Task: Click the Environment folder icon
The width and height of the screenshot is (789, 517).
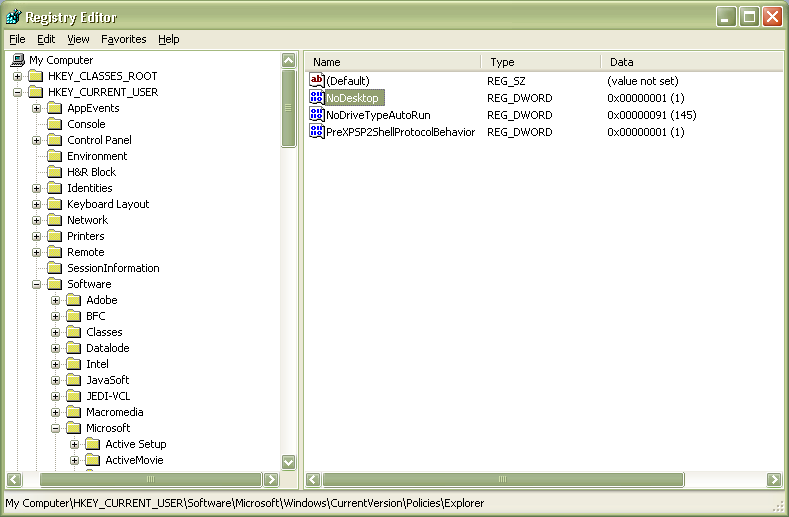Action: point(54,156)
